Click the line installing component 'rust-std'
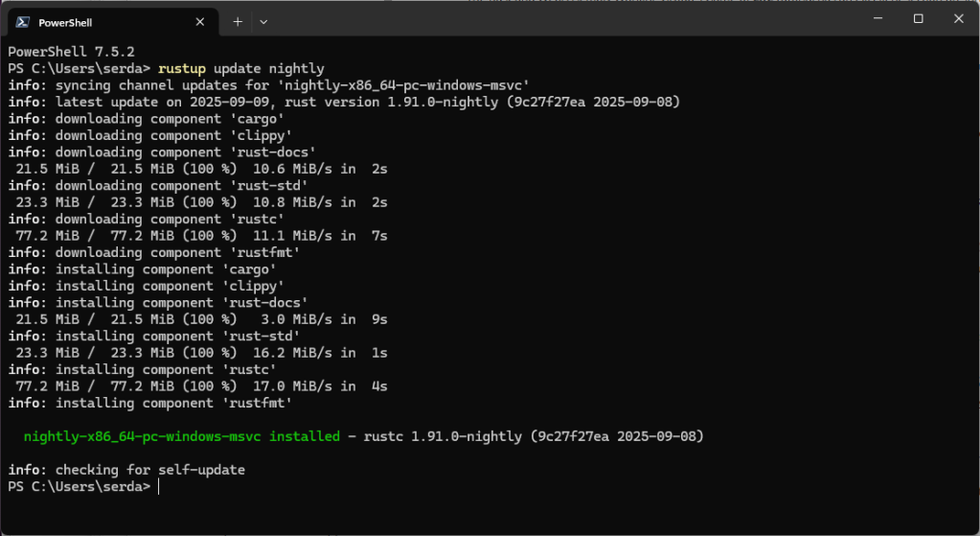The height and width of the screenshot is (536, 980). (x=153, y=336)
